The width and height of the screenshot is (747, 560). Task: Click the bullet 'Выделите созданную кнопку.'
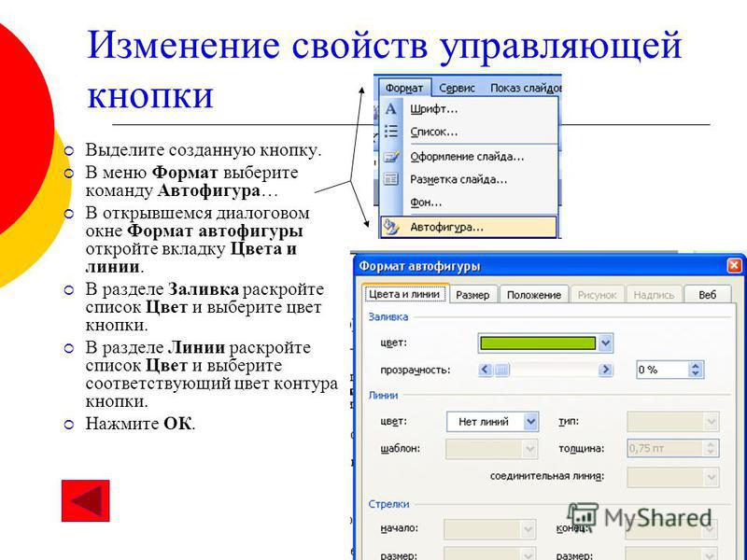coord(204,150)
